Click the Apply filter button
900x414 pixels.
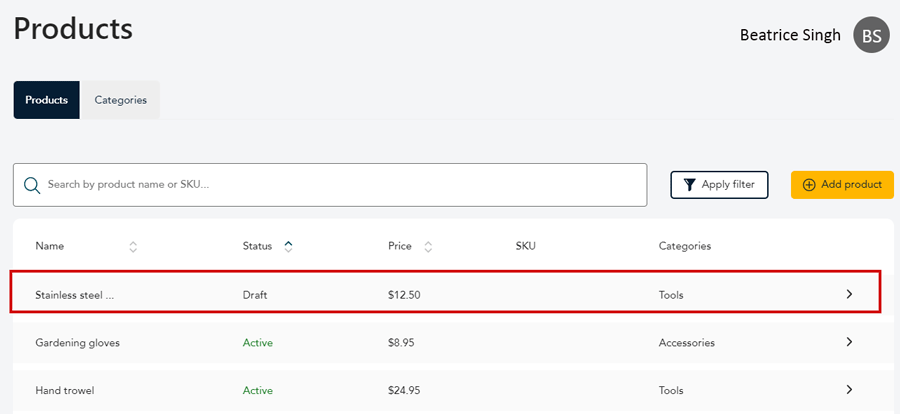[x=719, y=185]
